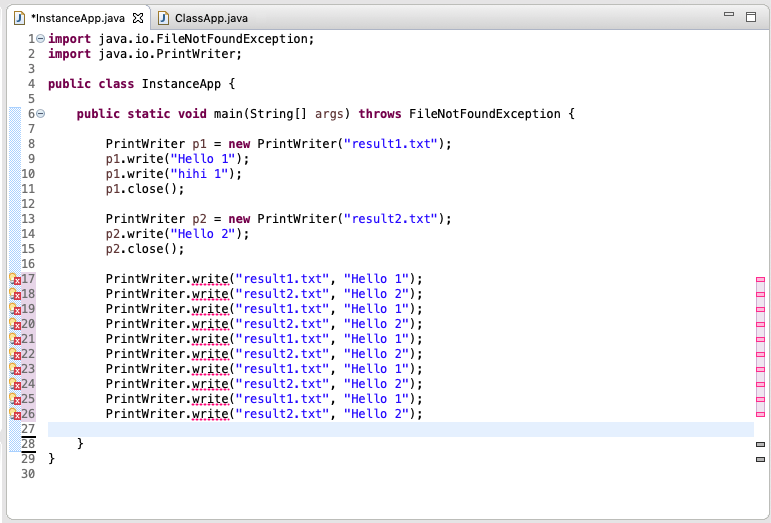This screenshot has height=523, width=771.
Task: Select the InstanceApp.java editor tab
Action: click(78, 18)
